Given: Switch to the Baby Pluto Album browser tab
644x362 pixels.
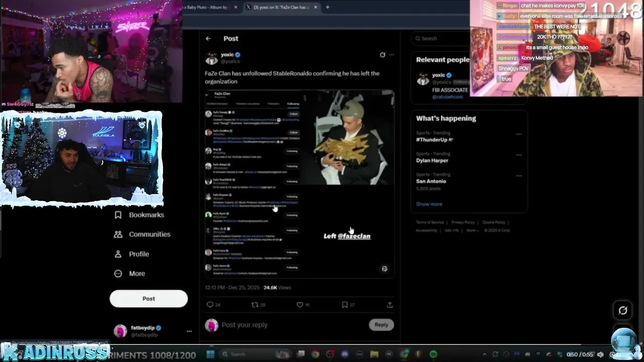Looking at the screenshot, I should coord(208,7).
